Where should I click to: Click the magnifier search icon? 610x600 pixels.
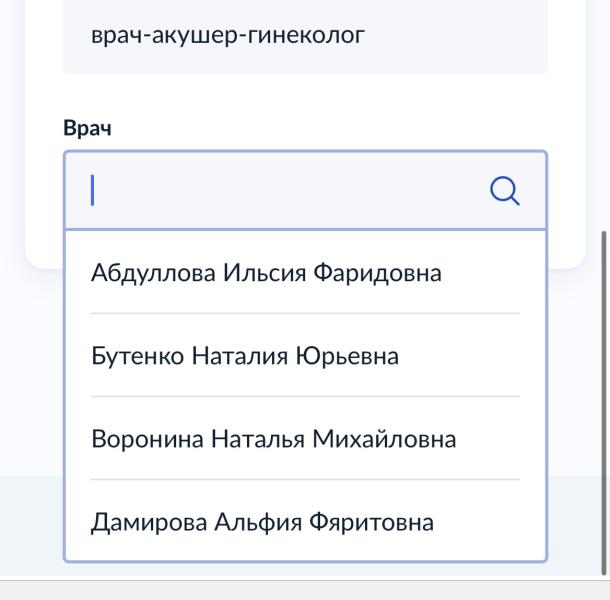tap(506, 191)
